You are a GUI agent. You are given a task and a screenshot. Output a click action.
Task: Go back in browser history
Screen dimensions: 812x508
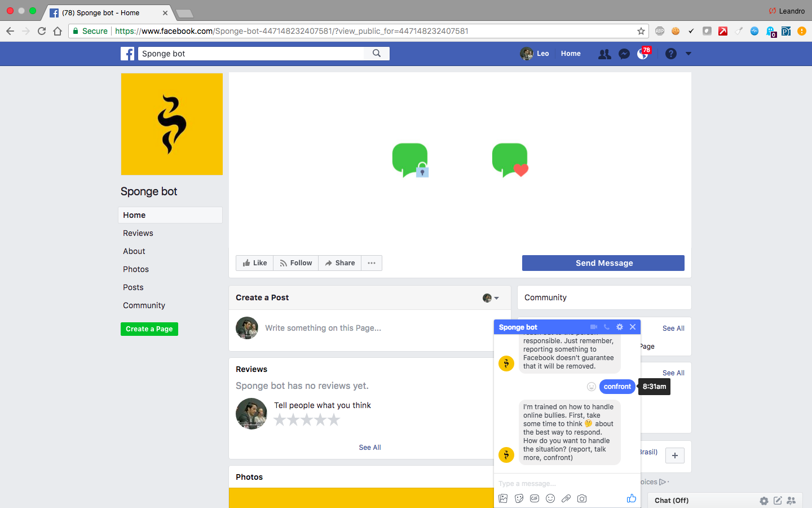(x=10, y=31)
